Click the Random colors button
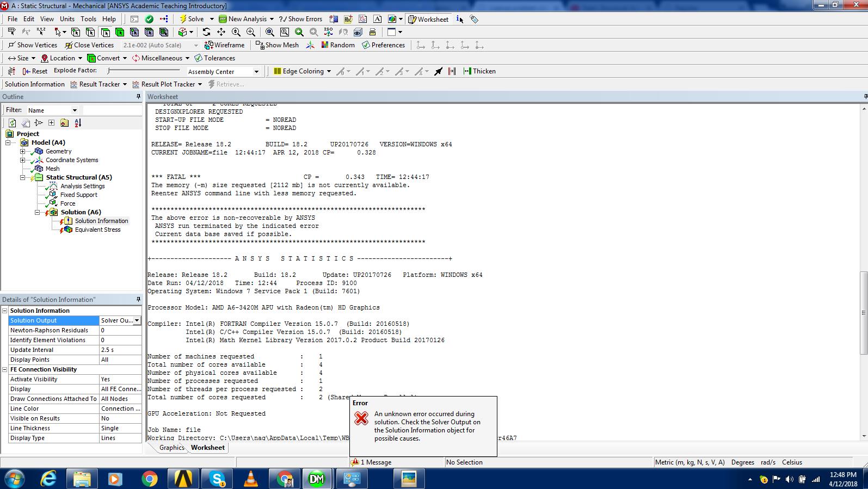The height and width of the screenshot is (489, 868). (338, 45)
